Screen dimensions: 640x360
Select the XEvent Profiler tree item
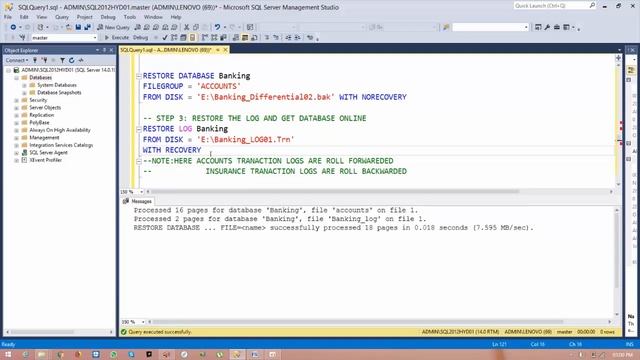45,160
